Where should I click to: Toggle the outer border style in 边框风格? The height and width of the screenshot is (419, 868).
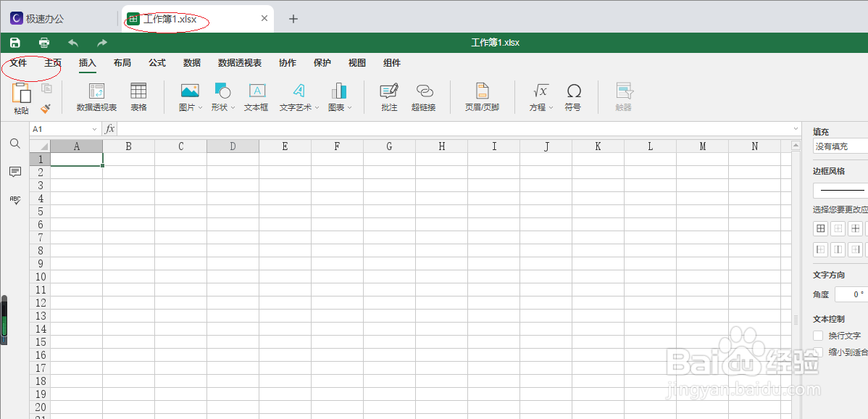820,228
